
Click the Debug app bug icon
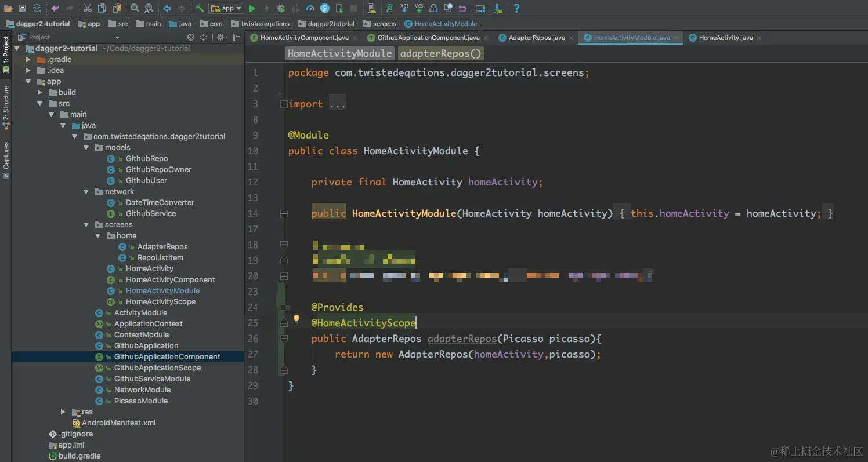281,8
